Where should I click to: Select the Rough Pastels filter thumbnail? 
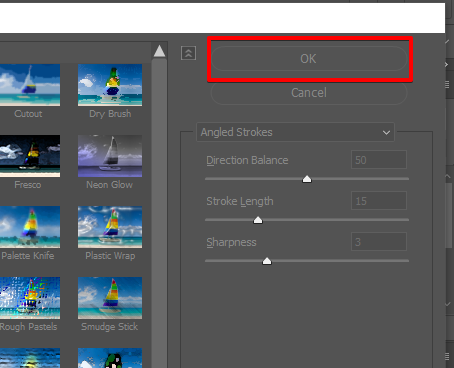point(30,298)
